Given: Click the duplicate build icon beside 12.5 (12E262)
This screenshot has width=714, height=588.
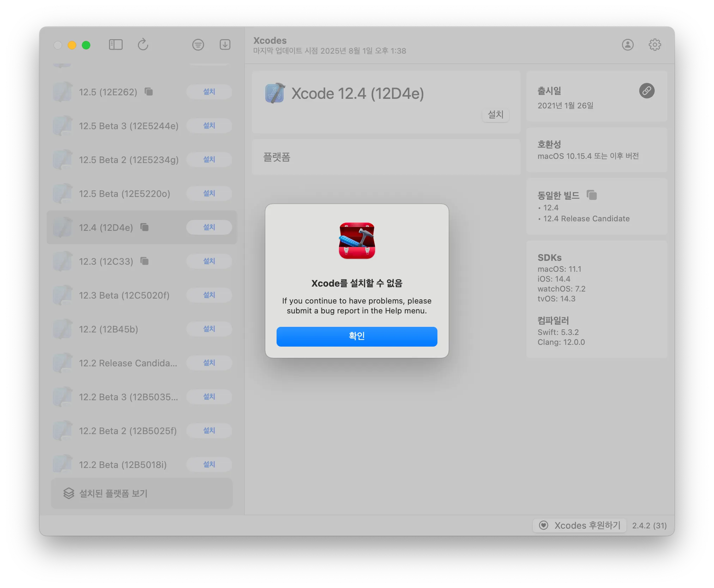Looking at the screenshot, I should [x=149, y=92].
